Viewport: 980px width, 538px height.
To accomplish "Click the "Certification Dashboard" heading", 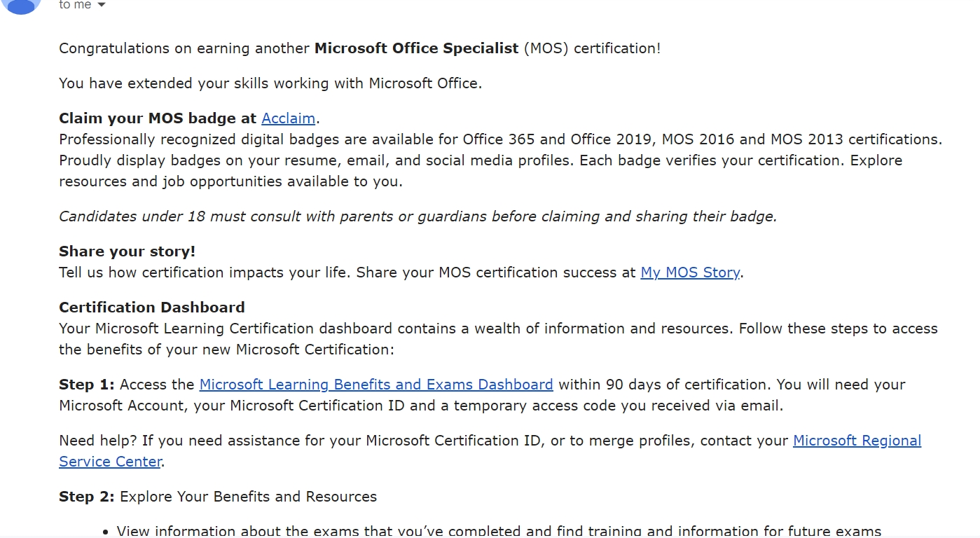I will tap(152, 308).
